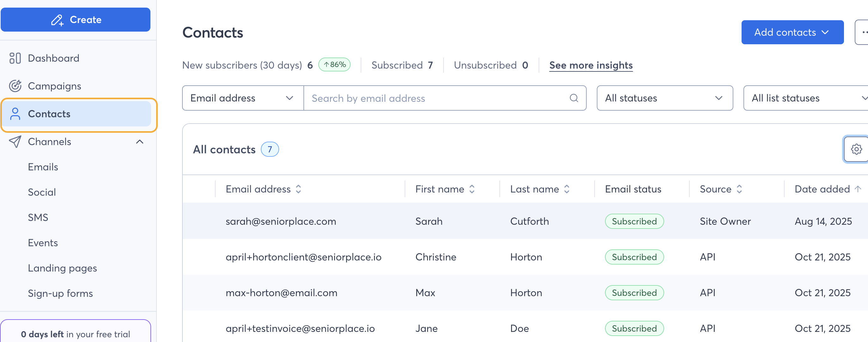The width and height of the screenshot is (868, 342).
Task: Click the Campaigns target icon
Action: pyautogui.click(x=15, y=86)
